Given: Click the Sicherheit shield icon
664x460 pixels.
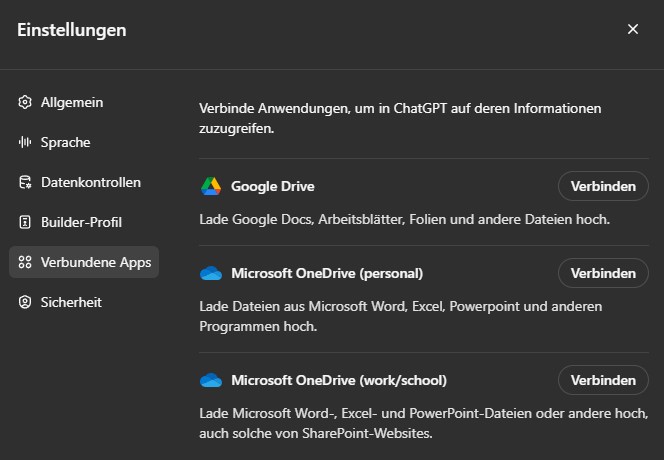Looking at the screenshot, I should pyautogui.click(x=25, y=302).
